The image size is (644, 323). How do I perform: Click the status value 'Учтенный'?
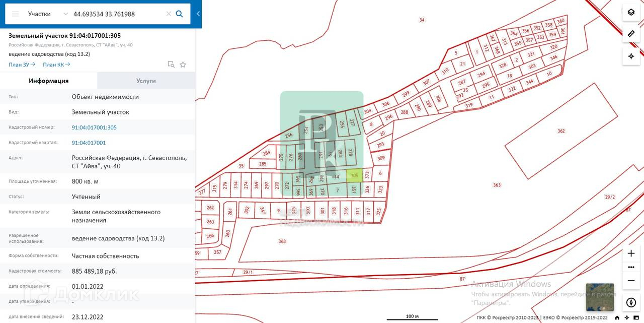pyautogui.click(x=86, y=197)
